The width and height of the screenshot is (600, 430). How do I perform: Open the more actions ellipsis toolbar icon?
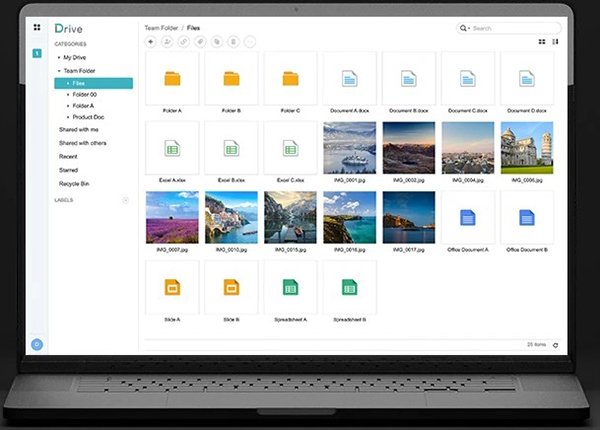coord(250,42)
